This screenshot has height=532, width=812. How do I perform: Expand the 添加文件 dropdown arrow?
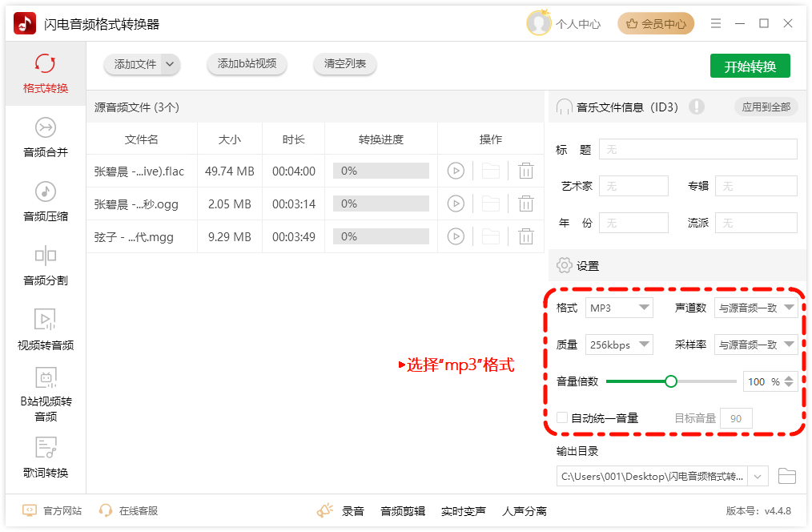(171, 64)
